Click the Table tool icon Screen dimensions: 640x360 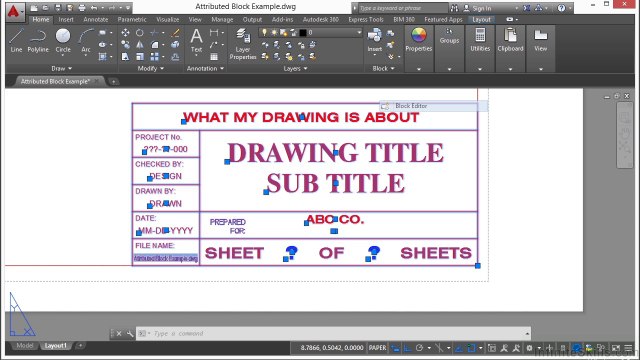[214, 57]
